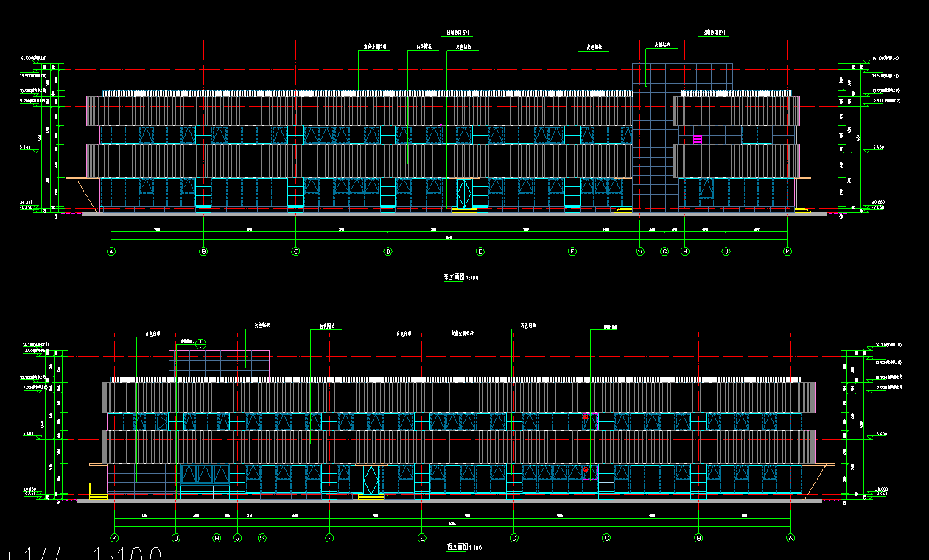Viewport: 929px width, 560px height.
Task: Pick axis bubble J in the lower drawing
Action: coord(176,538)
